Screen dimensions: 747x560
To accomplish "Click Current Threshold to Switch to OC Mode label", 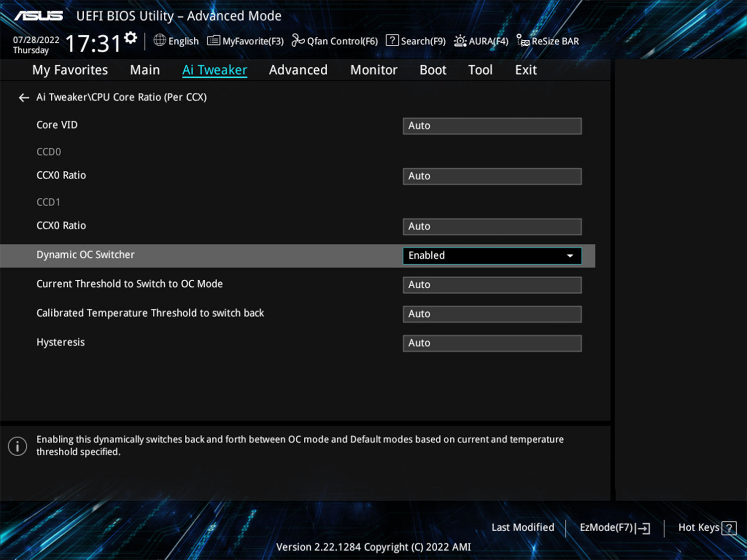I will (129, 284).
